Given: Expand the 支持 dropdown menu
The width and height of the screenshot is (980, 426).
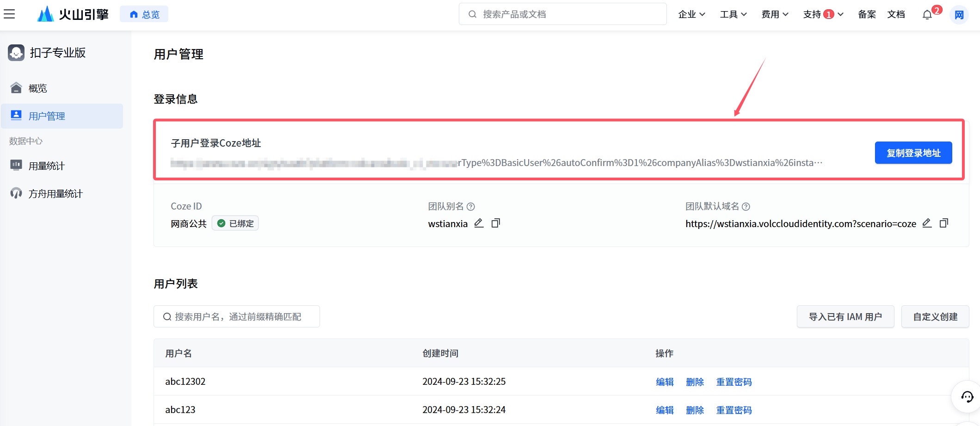Looking at the screenshot, I should [x=823, y=14].
